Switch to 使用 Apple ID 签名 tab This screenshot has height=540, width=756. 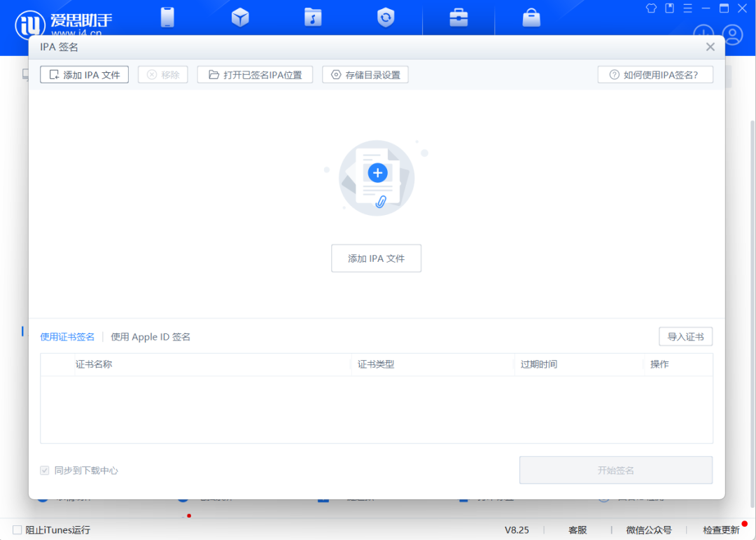(150, 337)
